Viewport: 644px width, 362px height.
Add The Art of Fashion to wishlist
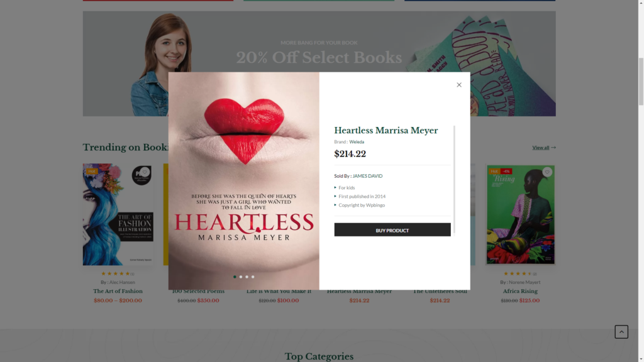[144, 172]
